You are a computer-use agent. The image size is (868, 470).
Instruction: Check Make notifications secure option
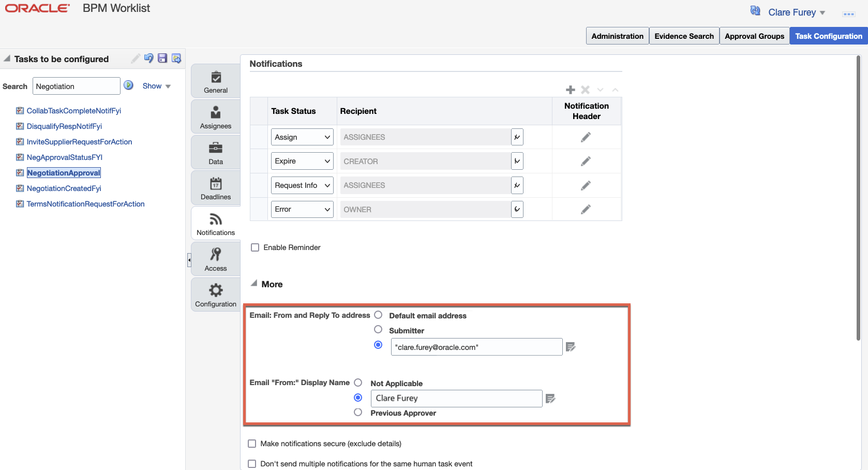252,444
